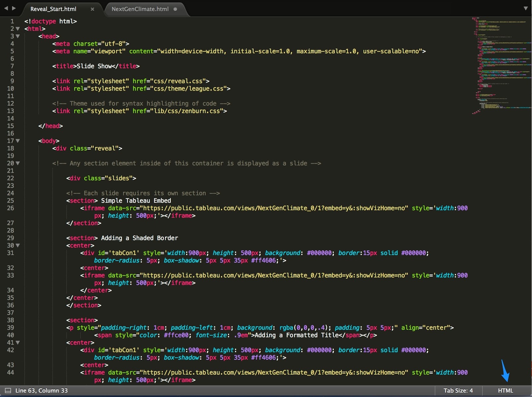Click the class="reveal" div on line 18
Screen dimensions: 532x397
point(87,149)
